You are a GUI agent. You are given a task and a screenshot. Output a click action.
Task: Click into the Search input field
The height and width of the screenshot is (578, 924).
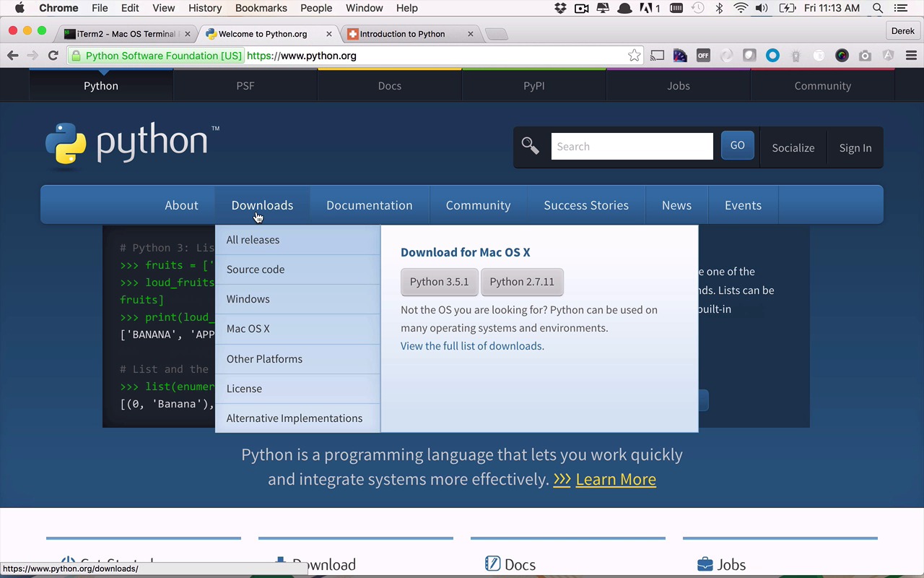pyautogui.click(x=632, y=147)
